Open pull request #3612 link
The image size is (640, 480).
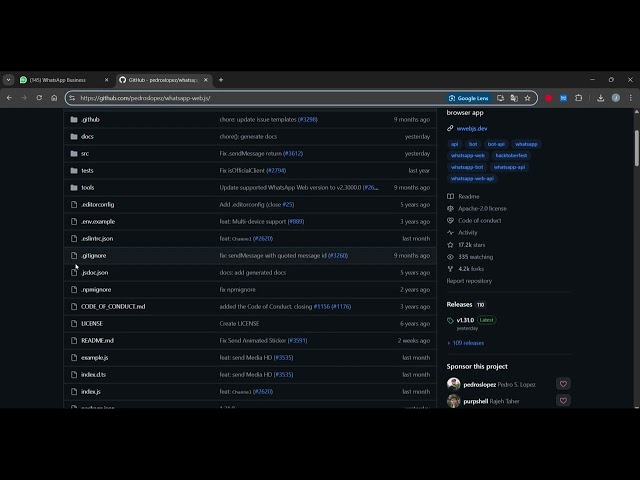[x=293, y=153]
